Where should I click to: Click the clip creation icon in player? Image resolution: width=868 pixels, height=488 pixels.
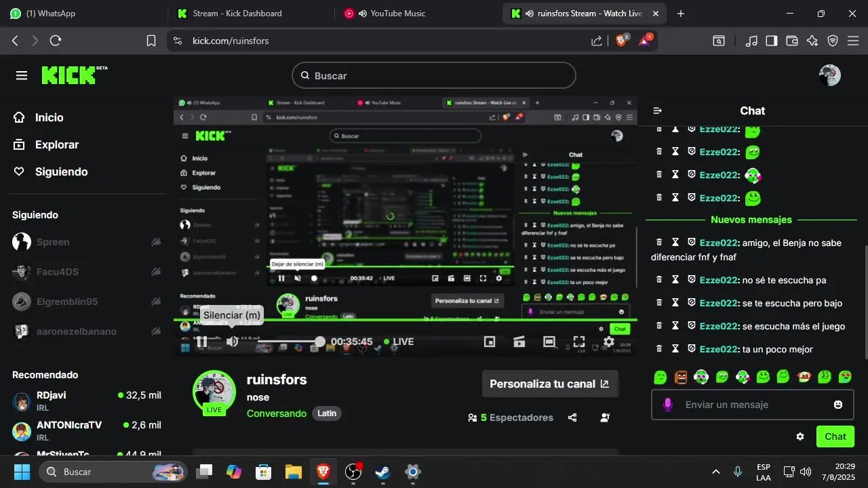(519, 342)
